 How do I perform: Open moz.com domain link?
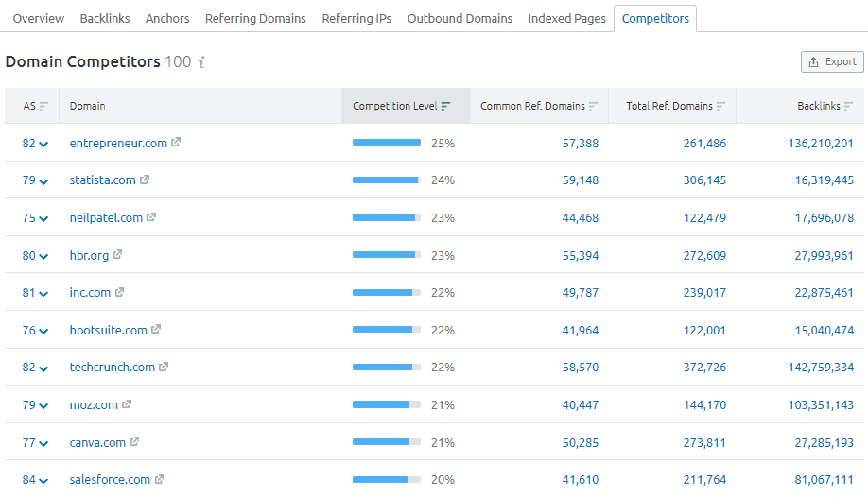(x=94, y=405)
